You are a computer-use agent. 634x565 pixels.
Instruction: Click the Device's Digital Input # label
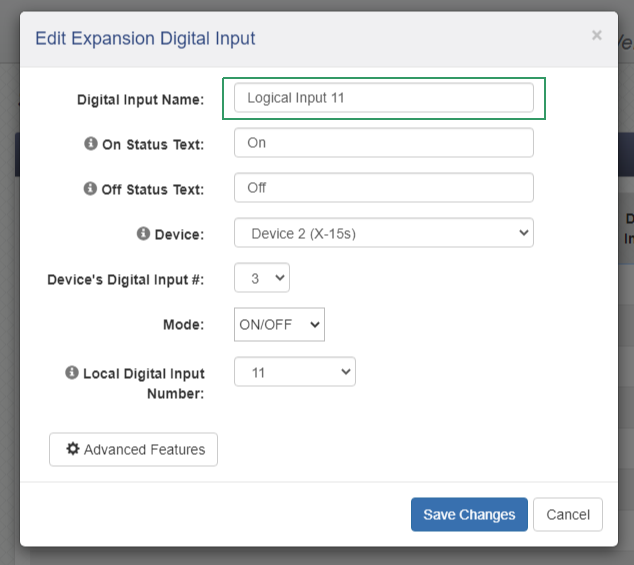pos(125,280)
